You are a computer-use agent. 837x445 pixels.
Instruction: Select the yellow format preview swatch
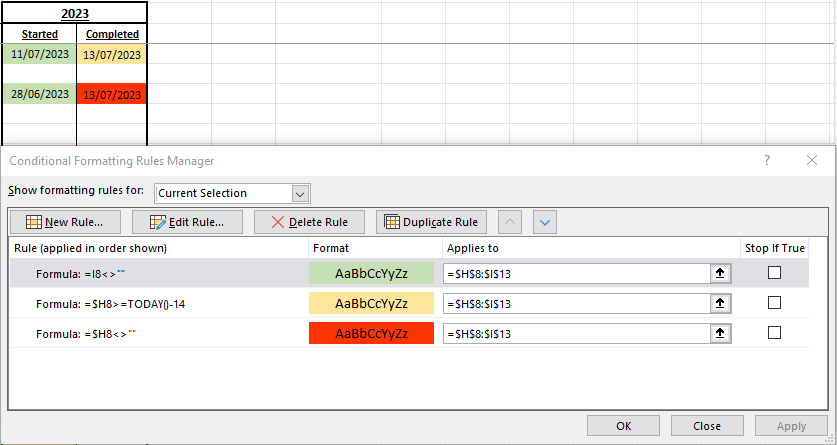[x=372, y=303]
